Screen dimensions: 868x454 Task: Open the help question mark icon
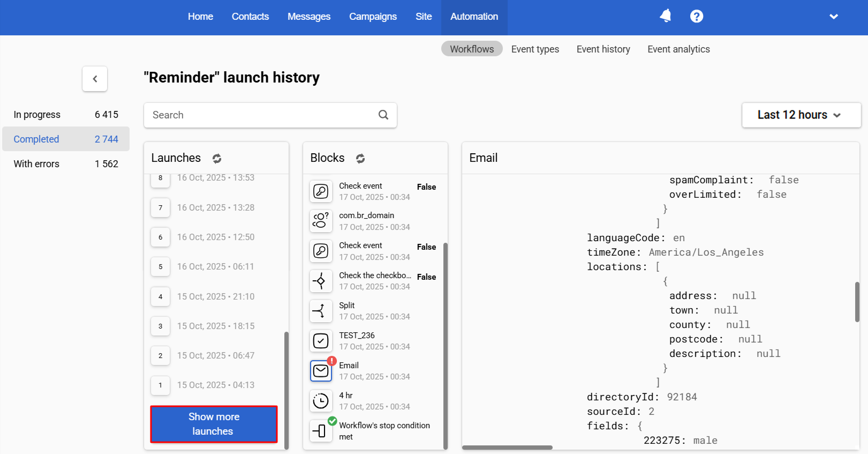point(697,16)
